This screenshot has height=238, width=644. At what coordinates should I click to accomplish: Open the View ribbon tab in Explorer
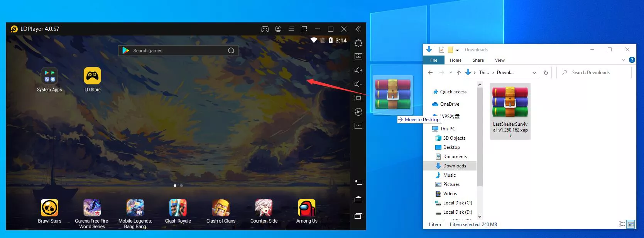500,60
